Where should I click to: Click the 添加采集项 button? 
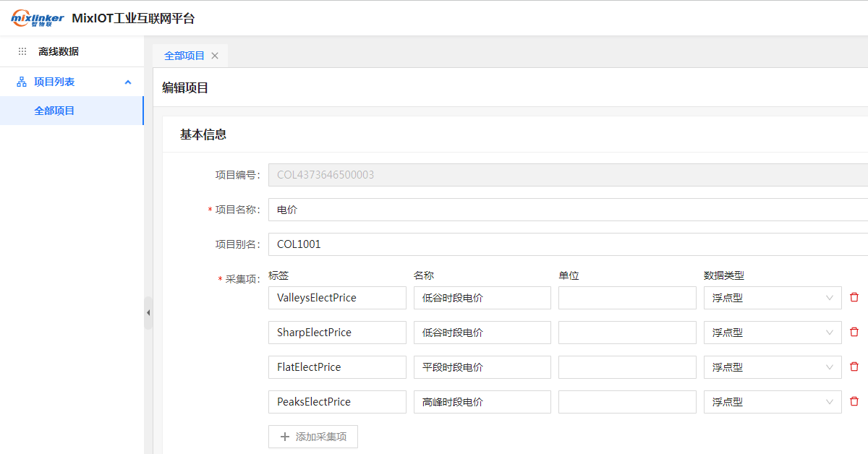(313, 437)
